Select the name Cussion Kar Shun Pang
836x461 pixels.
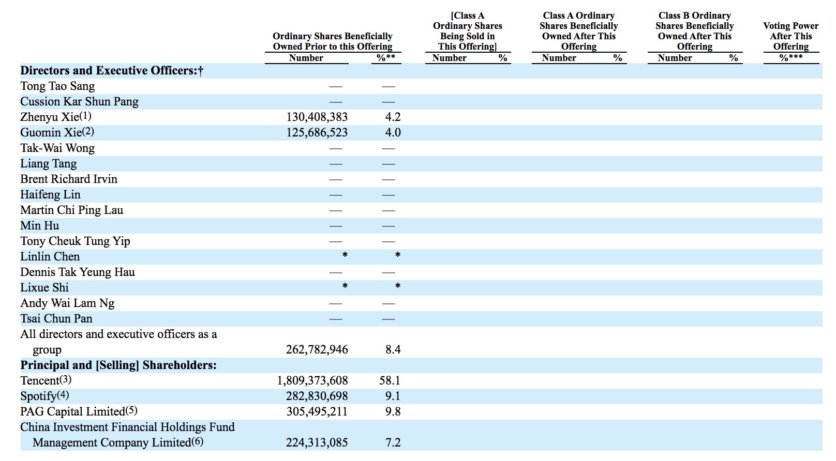coord(79,102)
